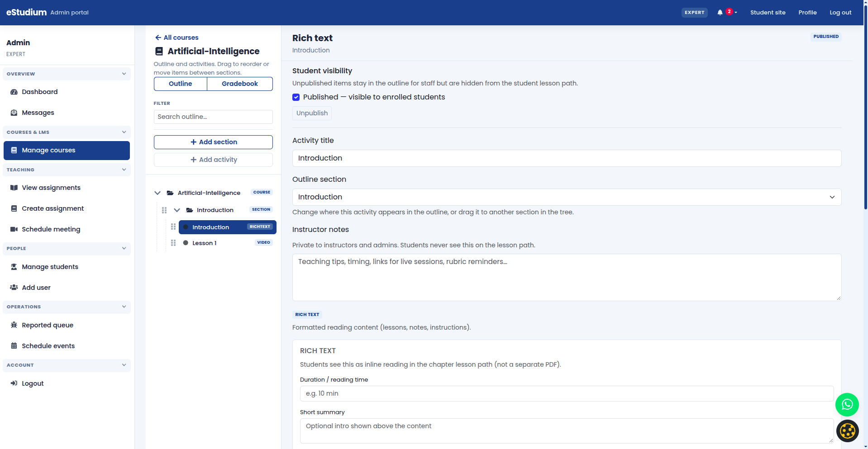Screen dimensions: 868x449
Task: Click Log out in the top bar
Action: click(x=840, y=13)
